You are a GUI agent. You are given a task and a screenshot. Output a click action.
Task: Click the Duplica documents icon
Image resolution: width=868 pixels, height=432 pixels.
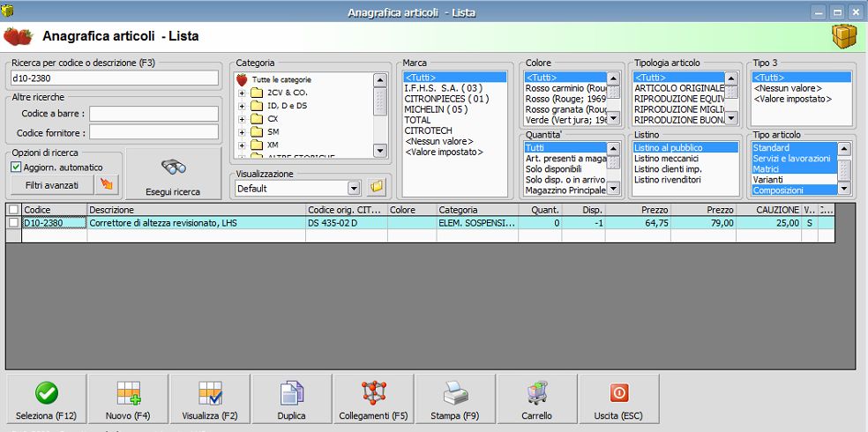292,393
